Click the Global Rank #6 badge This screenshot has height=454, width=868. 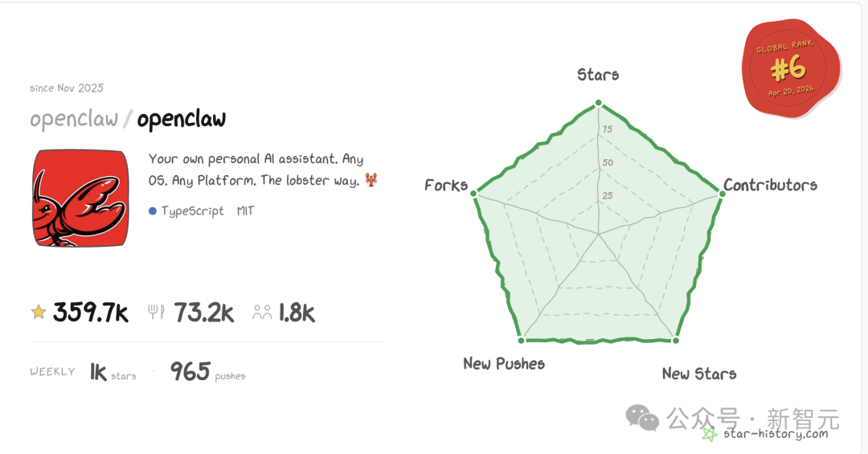[791, 68]
